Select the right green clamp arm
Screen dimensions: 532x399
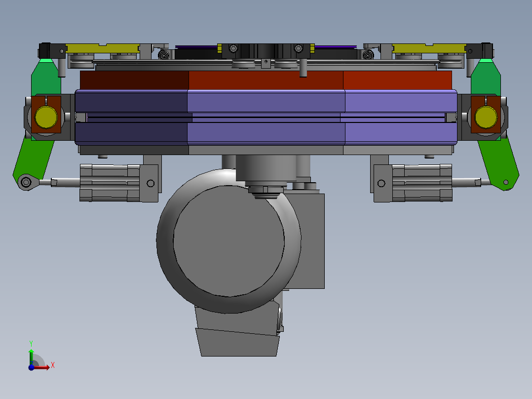[x=497, y=163]
